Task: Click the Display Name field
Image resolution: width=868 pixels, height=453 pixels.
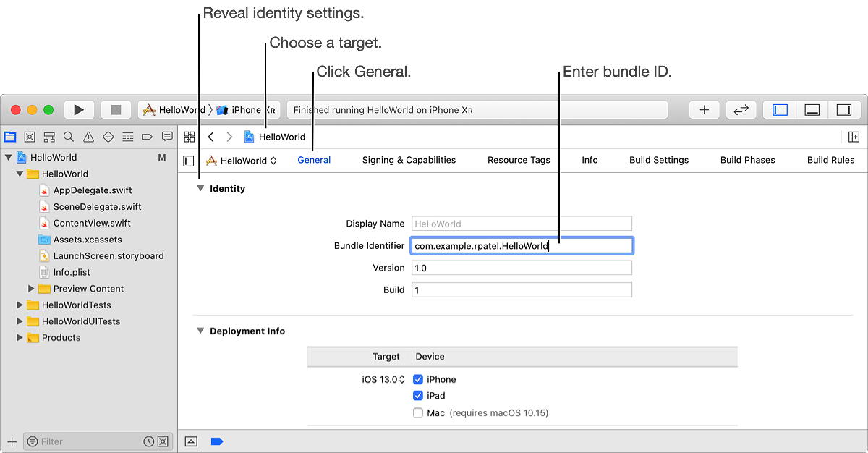Action: point(522,224)
